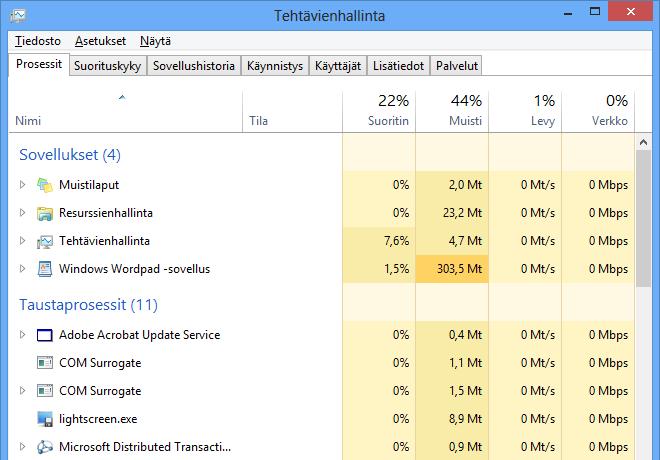Maximize the Tehtävienhallinta window
Viewport: 660px width, 460px height.
point(595,11)
